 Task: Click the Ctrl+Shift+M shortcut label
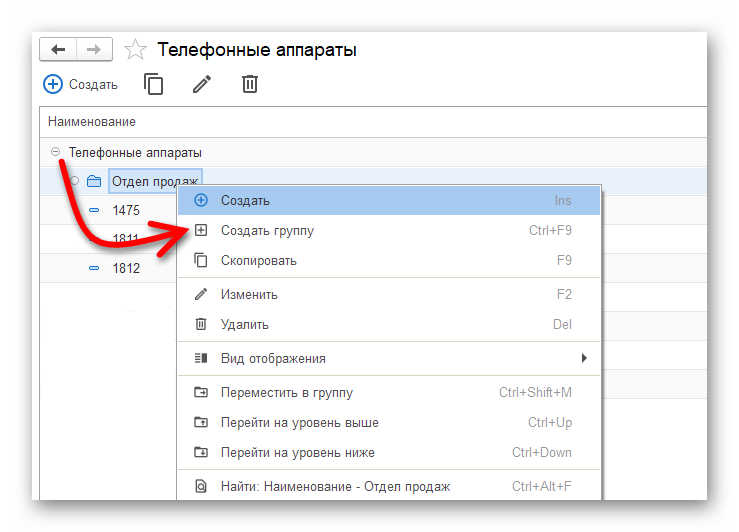535,393
